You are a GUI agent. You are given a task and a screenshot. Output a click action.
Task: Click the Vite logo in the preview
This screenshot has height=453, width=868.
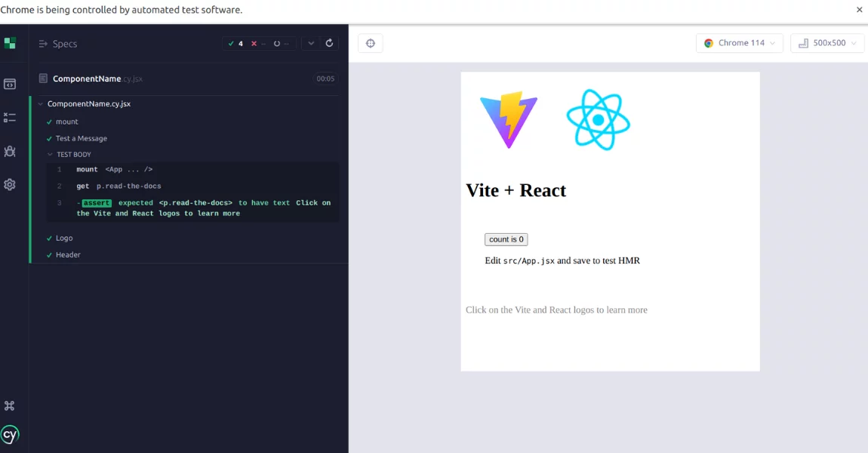tap(509, 120)
